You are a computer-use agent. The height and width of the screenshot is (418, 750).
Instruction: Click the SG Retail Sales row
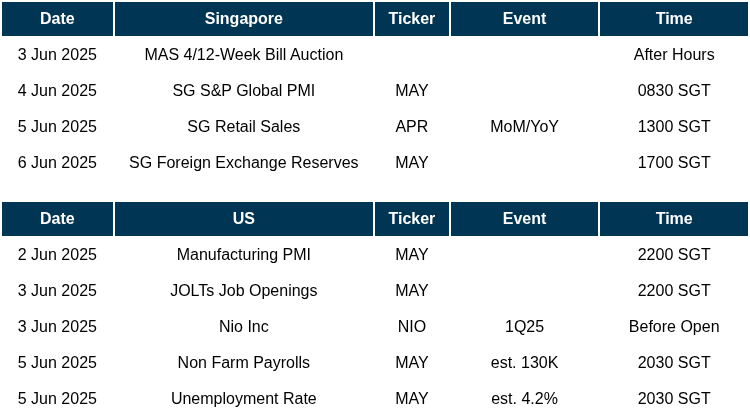tap(375, 127)
